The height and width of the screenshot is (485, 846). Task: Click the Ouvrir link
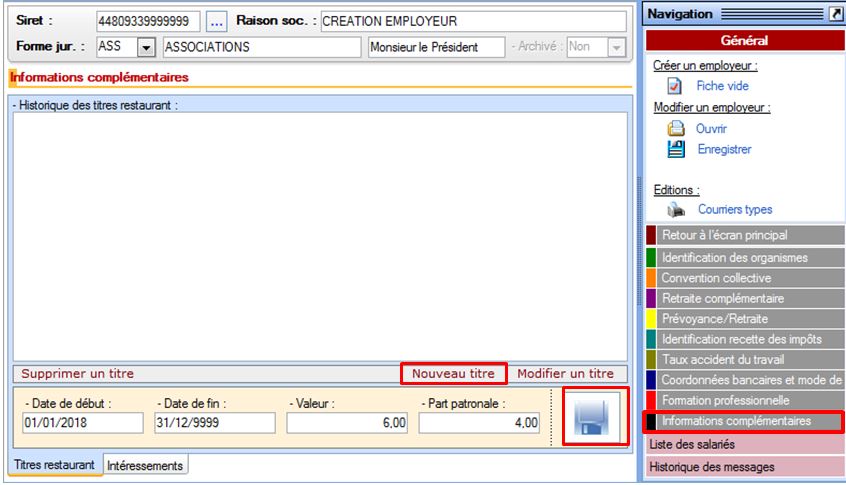click(711, 128)
